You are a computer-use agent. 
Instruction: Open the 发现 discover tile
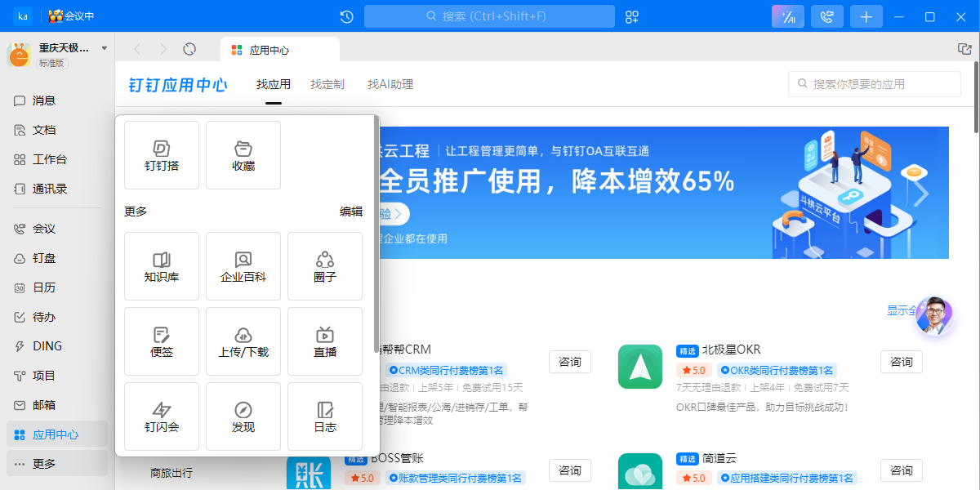(243, 416)
